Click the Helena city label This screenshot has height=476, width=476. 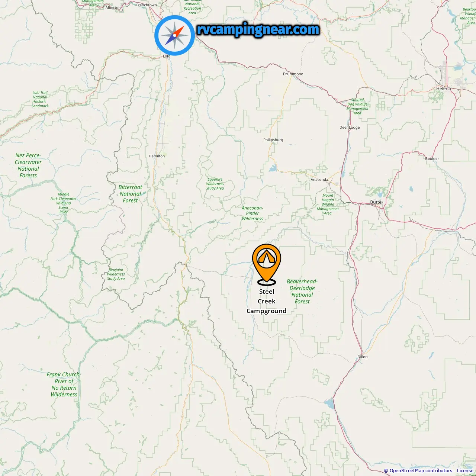click(x=443, y=89)
